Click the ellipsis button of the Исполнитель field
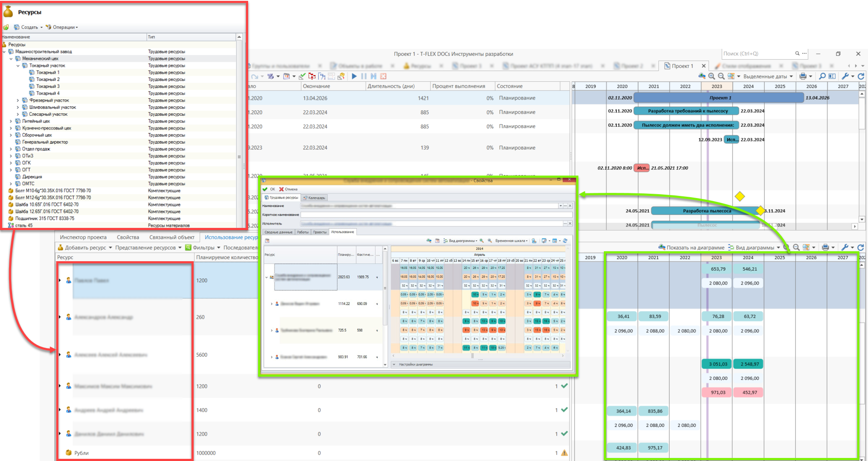868x461 pixels. [565, 224]
